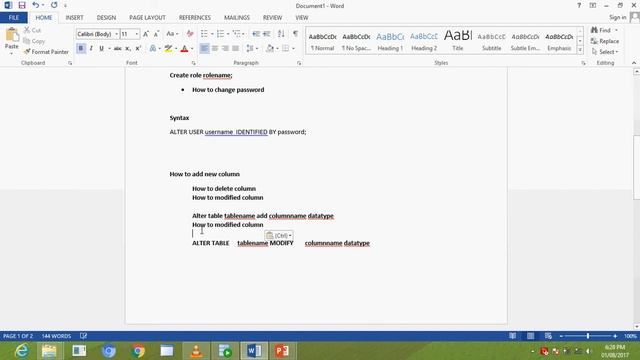The width and height of the screenshot is (640, 360).
Task: Switch to the DESIGN tab
Action: [106, 18]
